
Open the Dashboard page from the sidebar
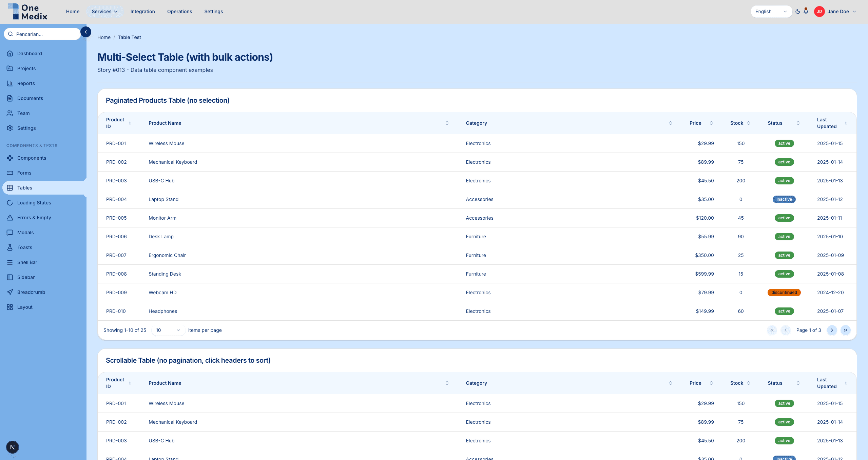pos(30,53)
